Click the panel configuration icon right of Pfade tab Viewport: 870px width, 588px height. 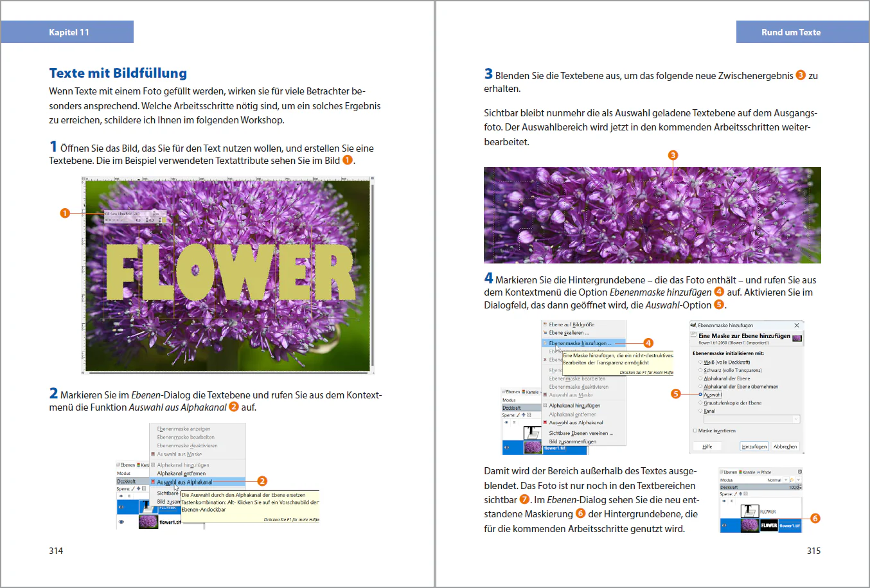pos(800,472)
